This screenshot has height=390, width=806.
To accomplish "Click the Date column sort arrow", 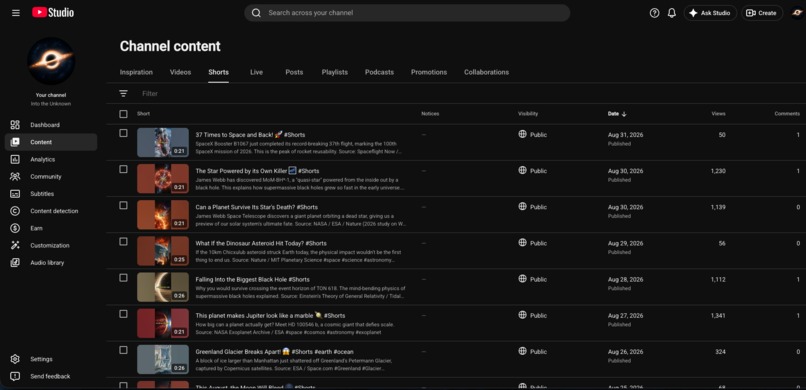I will (624, 114).
